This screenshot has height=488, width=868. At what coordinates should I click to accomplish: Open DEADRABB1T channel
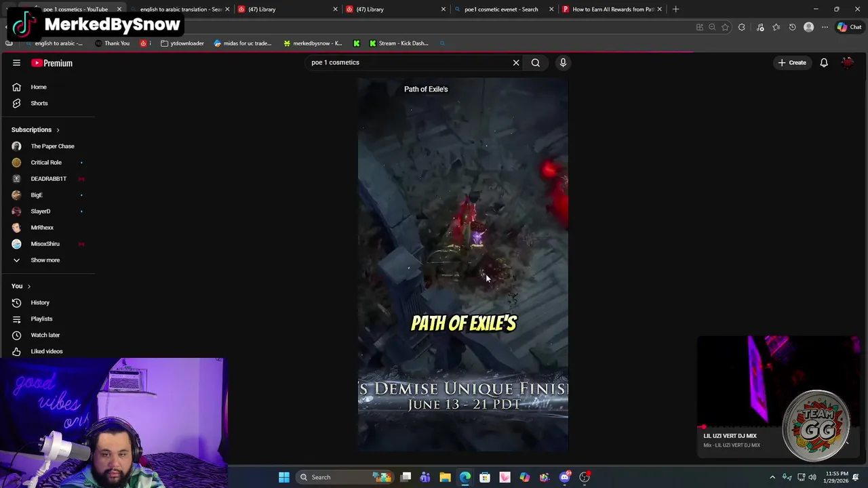coord(47,178)
